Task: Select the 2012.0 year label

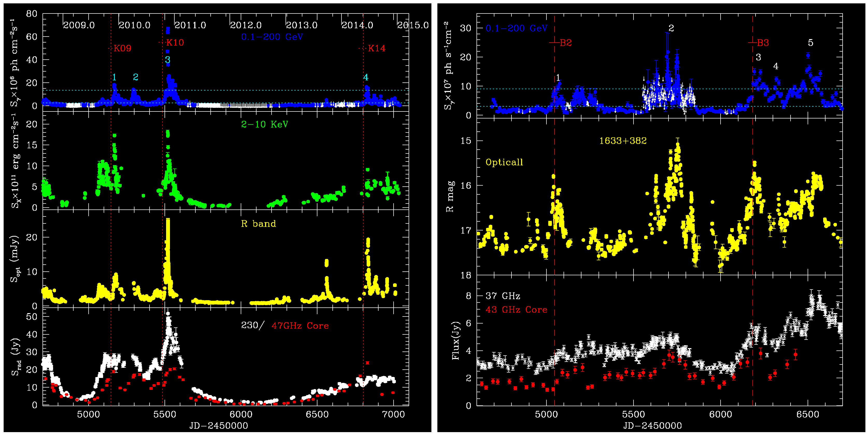Action: click(x=246, y=25)
